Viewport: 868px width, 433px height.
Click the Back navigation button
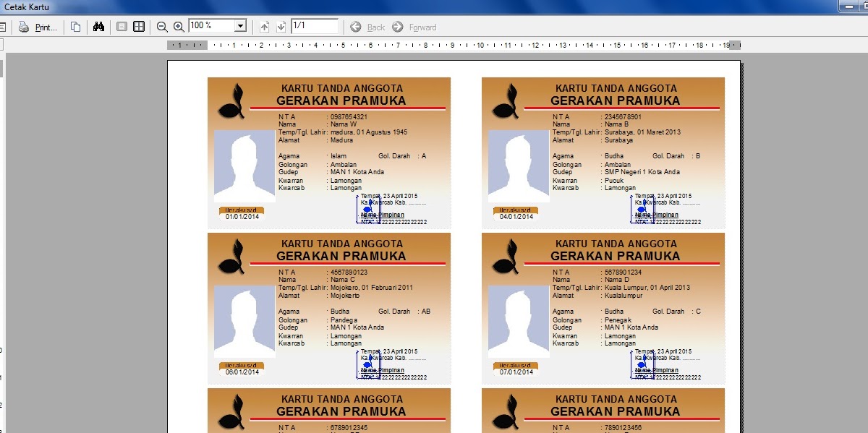pos(367,27)
